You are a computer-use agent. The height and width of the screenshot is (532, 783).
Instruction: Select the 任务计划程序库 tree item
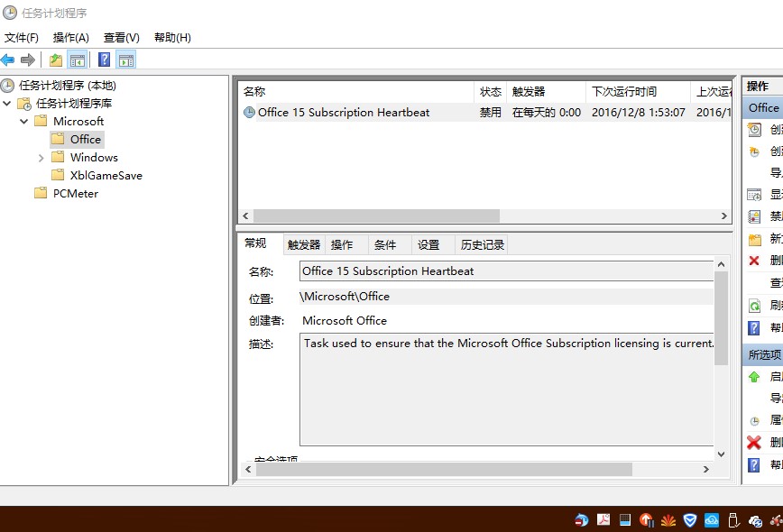(73, 104)
